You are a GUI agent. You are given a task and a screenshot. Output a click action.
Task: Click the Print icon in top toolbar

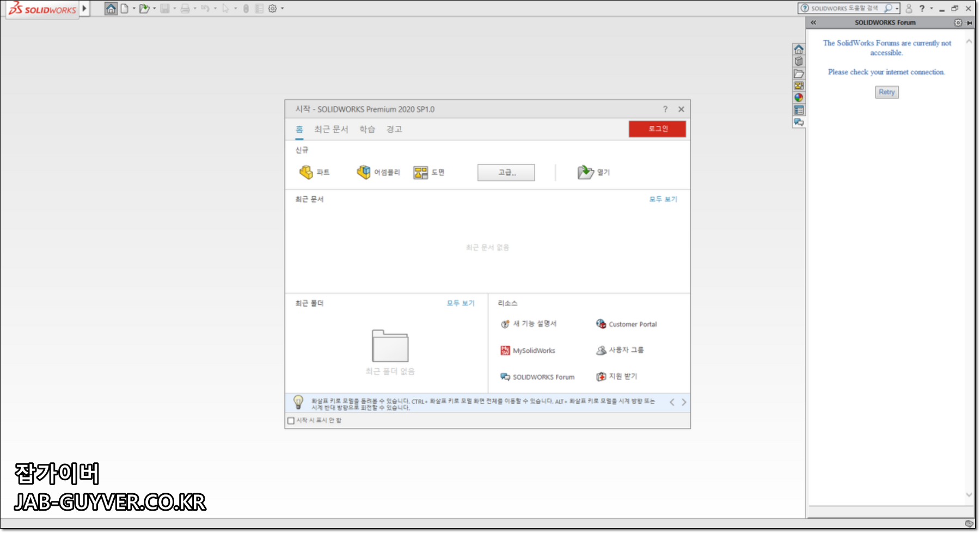click(x=185, y=9)
